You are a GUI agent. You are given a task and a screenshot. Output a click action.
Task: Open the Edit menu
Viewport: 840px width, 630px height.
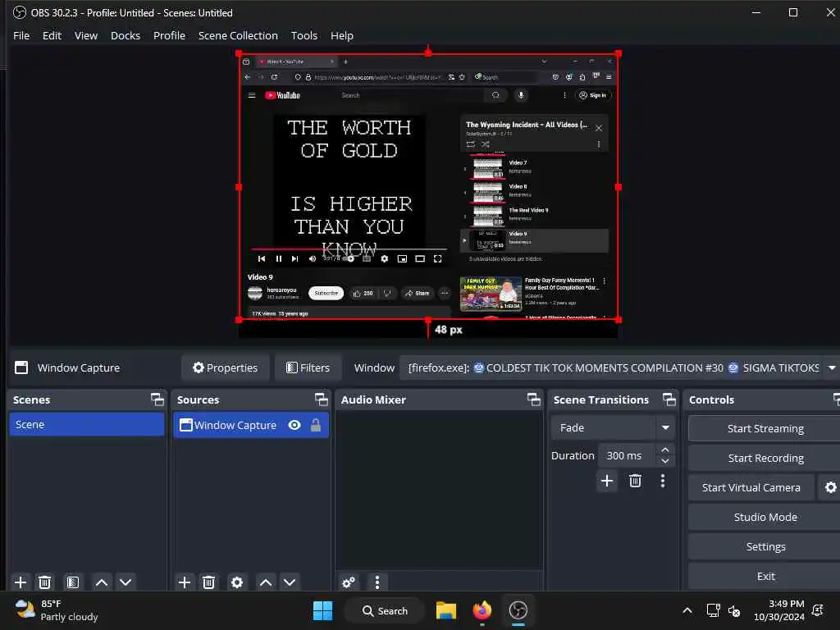click(52, 35)
